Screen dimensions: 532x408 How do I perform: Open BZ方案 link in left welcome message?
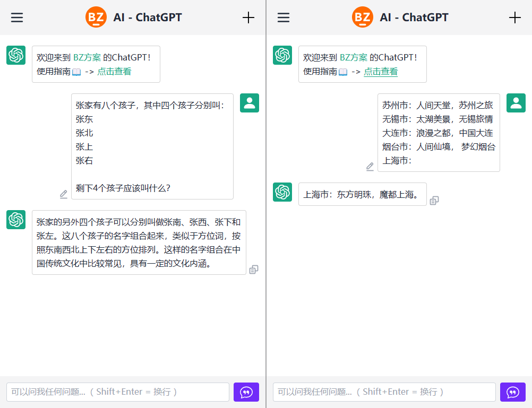(87, 57)
